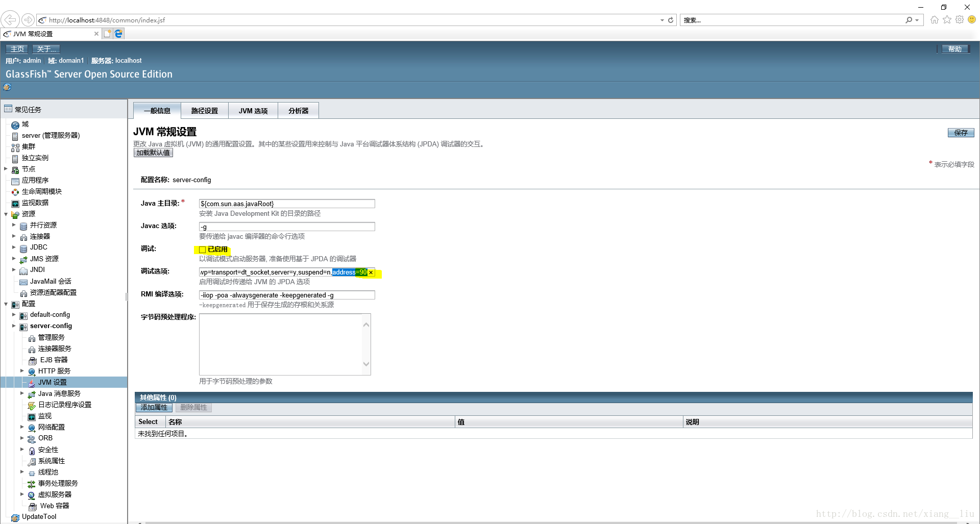The height and width of the screenshot is (524, 980).
Task: Click the 添加属性 button
Action: tap(154, 407)
